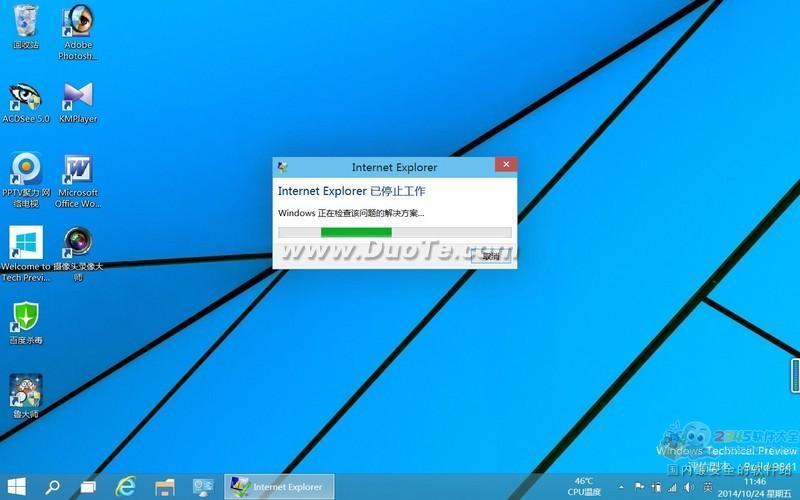Open File Explorer from the taskbar
This screenshot has height=500, width=800.
coord(164,487)
